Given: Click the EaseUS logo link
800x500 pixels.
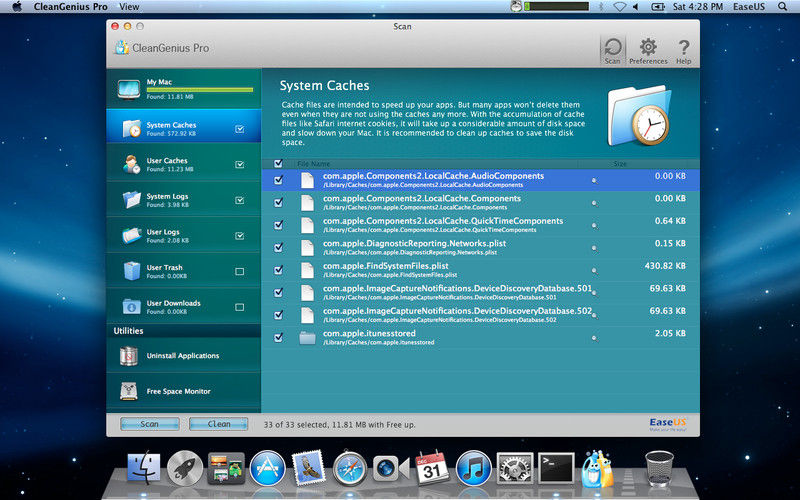Looking at the screenshot, I should (668, 424).
